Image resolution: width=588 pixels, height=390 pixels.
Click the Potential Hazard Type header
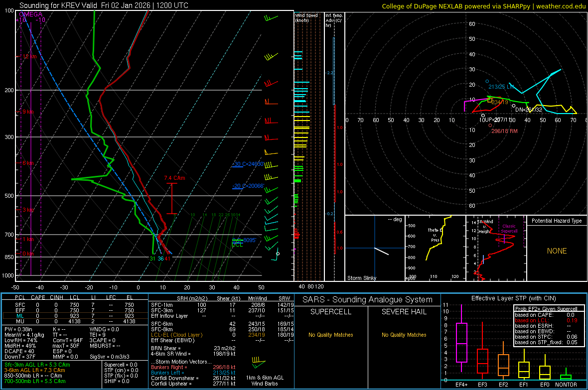coord(557,221)
